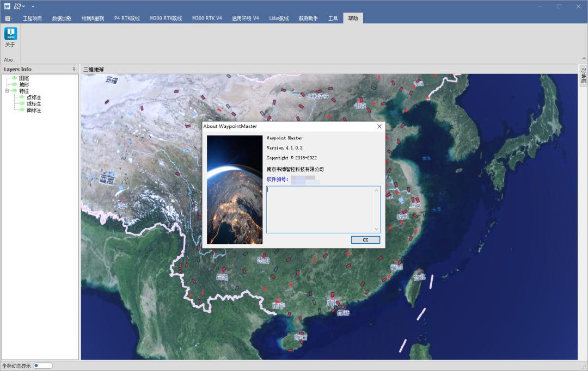The image size is (588, 371).
Task: Pin the Layers Info panel
Action: [74, 69]
